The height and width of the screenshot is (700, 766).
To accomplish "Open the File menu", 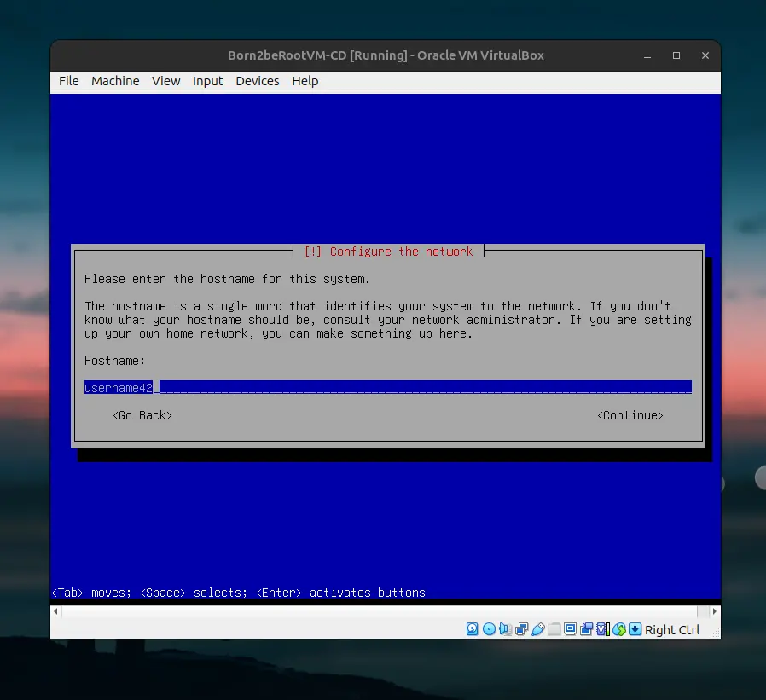I will (68, 81).
